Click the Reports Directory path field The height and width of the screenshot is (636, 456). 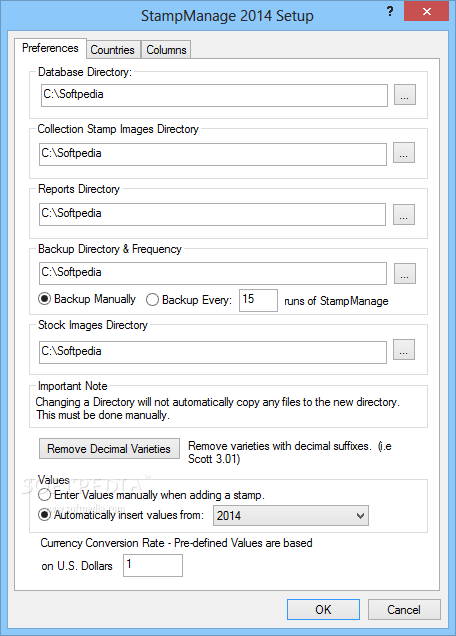coord(212,214)
